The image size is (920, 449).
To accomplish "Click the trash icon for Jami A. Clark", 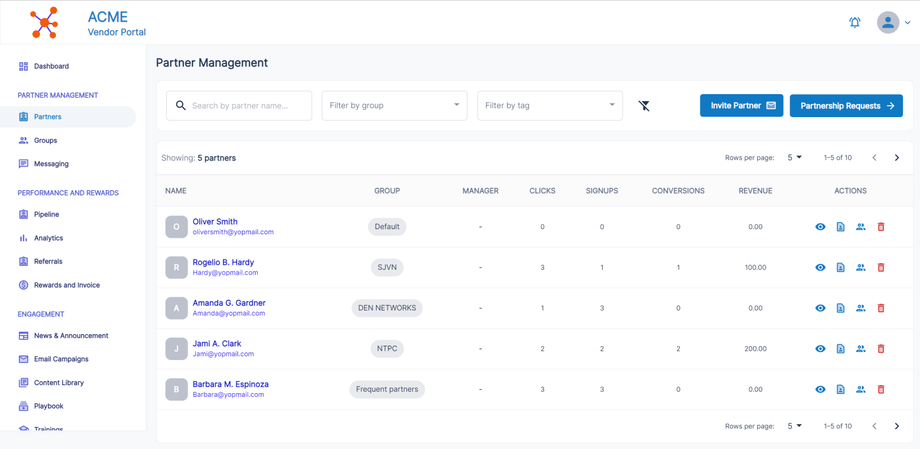I will [880, 349].
